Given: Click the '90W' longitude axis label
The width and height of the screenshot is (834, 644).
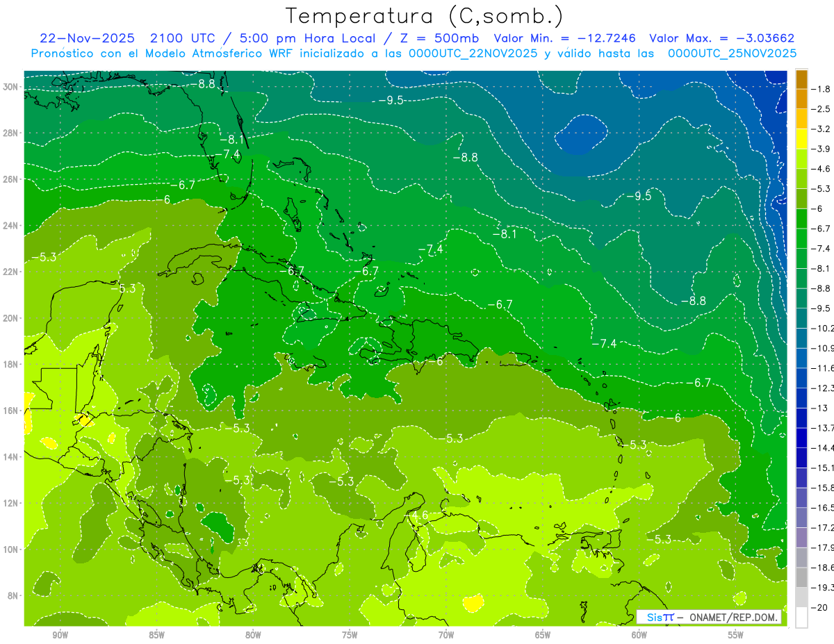Looking at the screenshot, I should [60, 636].
